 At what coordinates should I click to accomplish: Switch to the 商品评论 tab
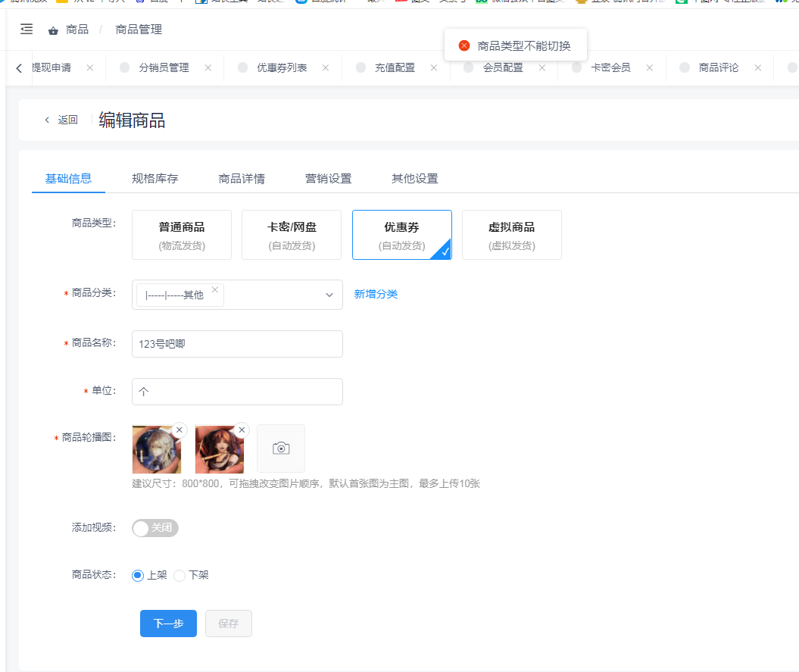719,68
